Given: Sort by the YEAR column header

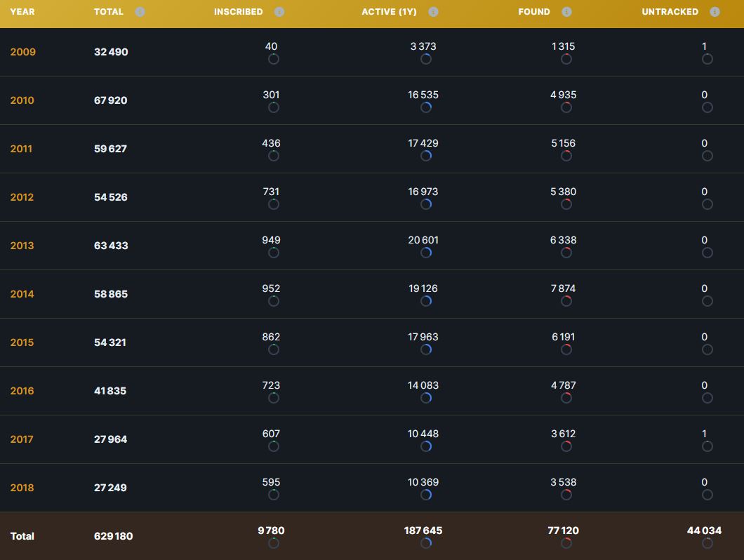Looking at the screenshot, I should 22,12.
